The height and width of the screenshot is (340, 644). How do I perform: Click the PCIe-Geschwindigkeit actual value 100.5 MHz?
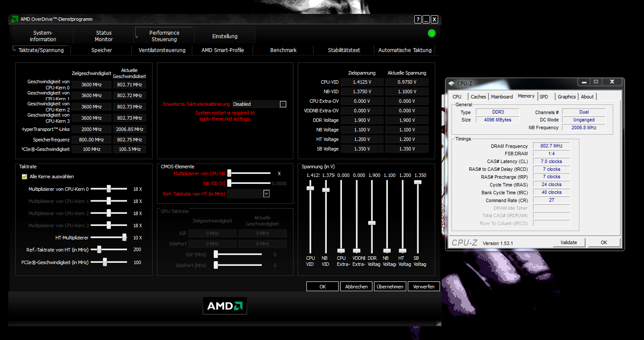[130, 149]
